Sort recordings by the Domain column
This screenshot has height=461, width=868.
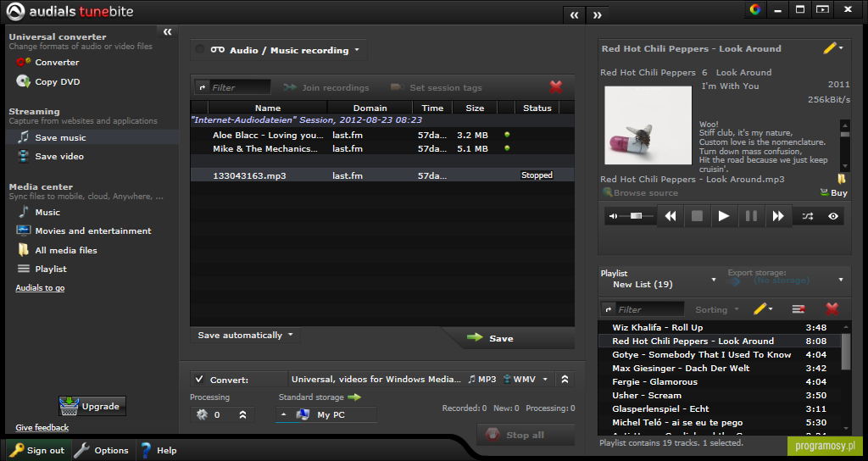point(370,108)
